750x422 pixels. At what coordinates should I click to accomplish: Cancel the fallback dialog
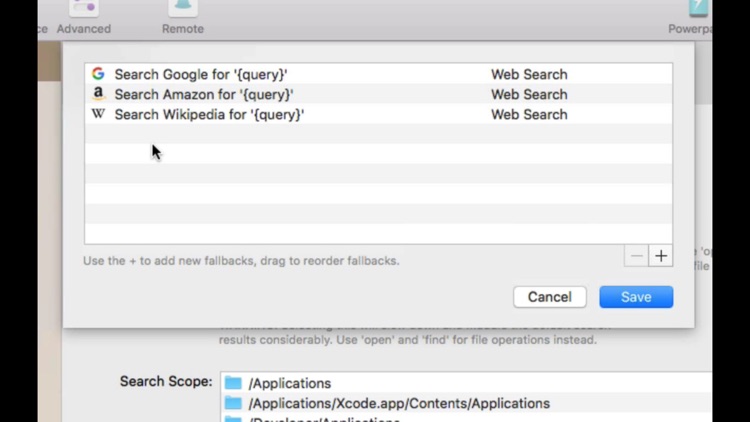pos(550,297)
